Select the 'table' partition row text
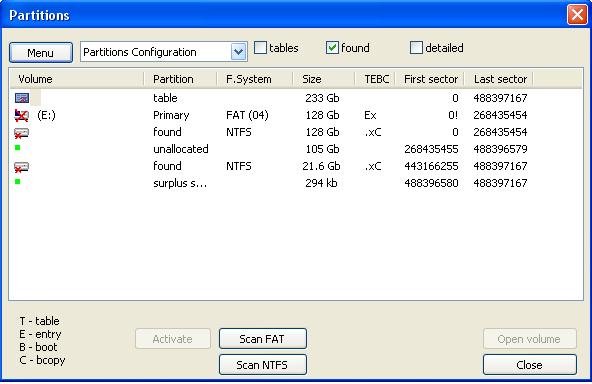This screenshot has height=384, width=592. coord(165,98)
